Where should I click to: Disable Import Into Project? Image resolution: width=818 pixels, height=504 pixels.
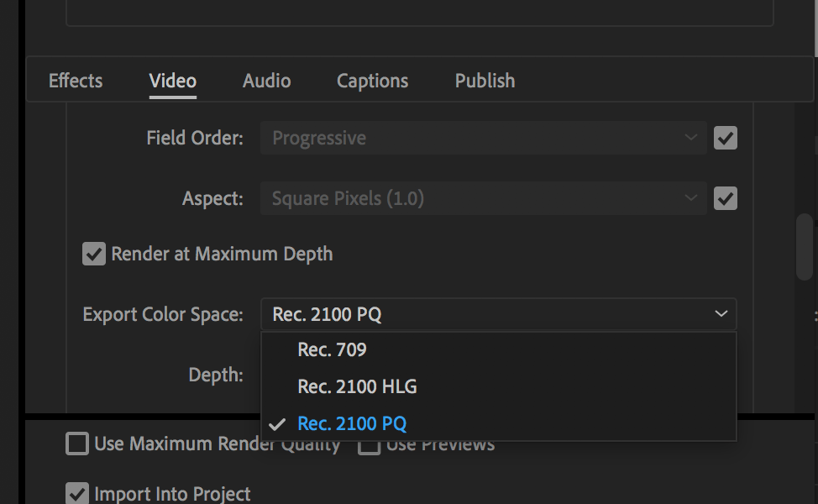(x=76, y=494)
